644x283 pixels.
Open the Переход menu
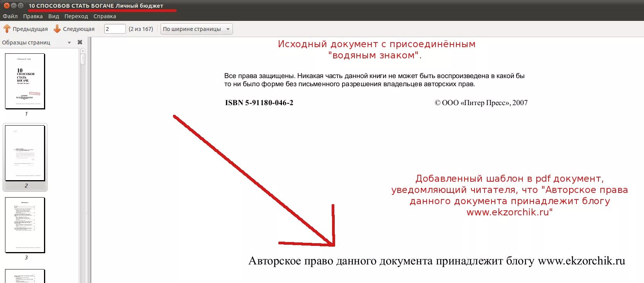click(76, 16)
